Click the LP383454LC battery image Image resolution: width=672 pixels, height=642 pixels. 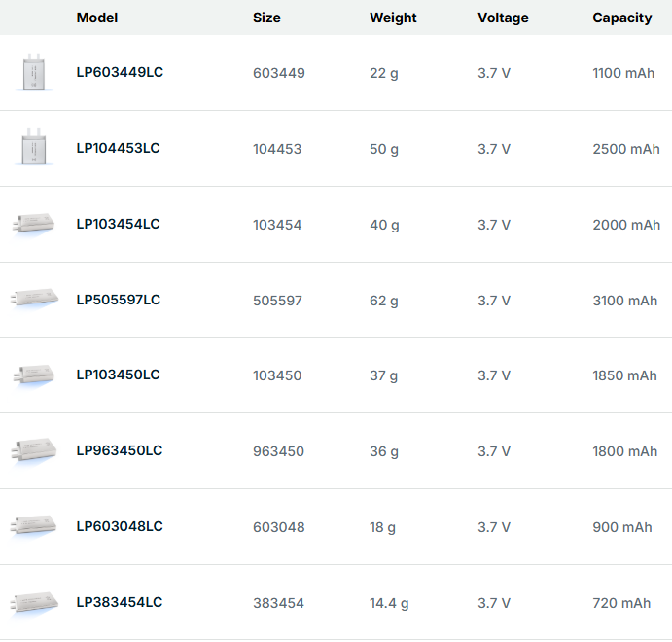35,602
